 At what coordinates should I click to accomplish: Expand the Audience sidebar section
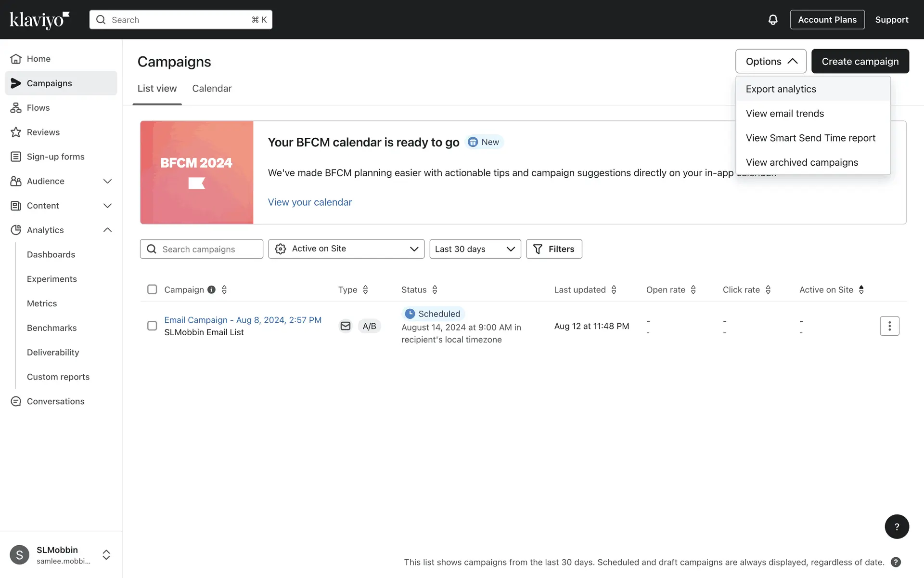tap(107, 181)
